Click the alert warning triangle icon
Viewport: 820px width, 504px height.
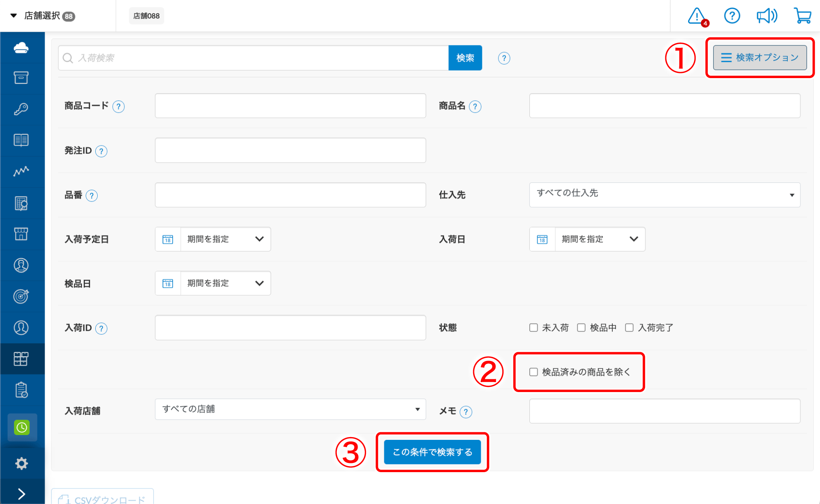(x=696, y=16)
